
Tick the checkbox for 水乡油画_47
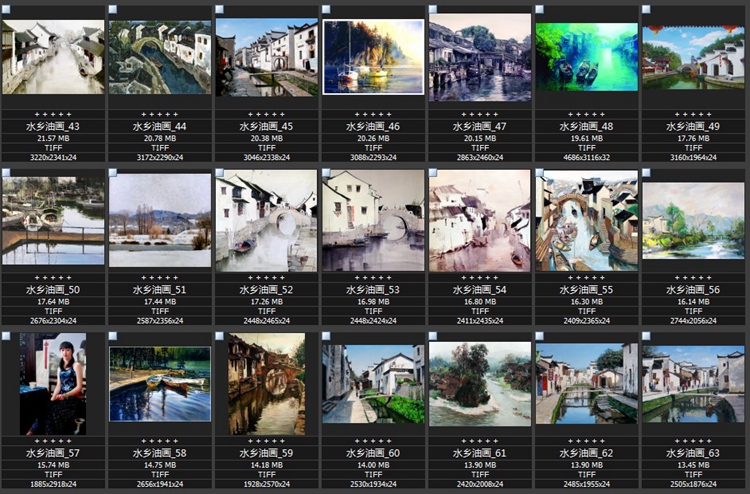coord(432,10)
